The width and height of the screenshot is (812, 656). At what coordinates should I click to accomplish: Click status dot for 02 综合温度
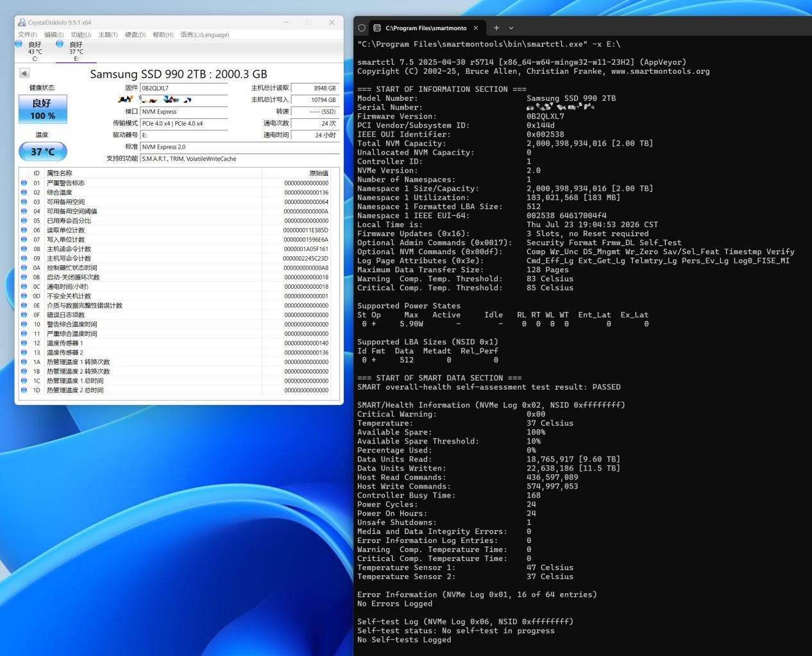[x=24, y=193]
